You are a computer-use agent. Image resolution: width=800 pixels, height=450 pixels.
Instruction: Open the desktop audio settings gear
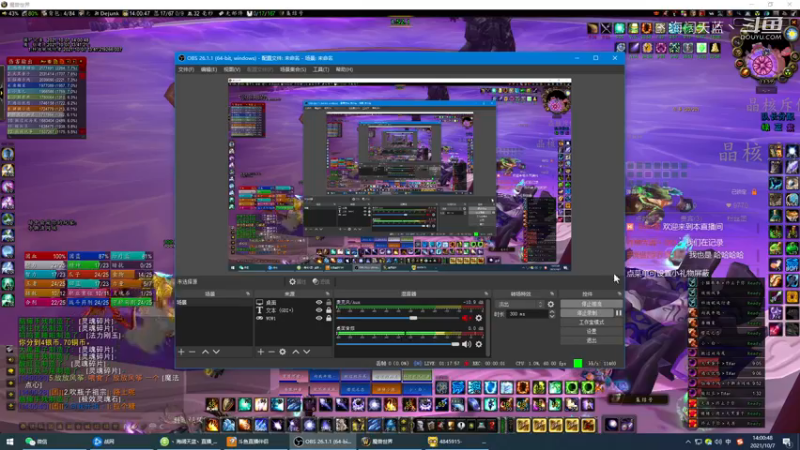tap(479, 344)
